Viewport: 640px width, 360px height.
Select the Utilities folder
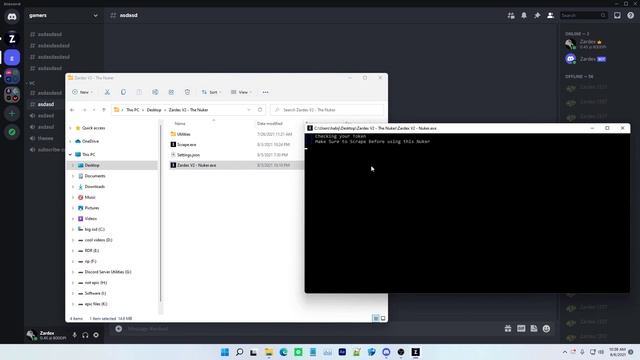[x=184, y=134]
